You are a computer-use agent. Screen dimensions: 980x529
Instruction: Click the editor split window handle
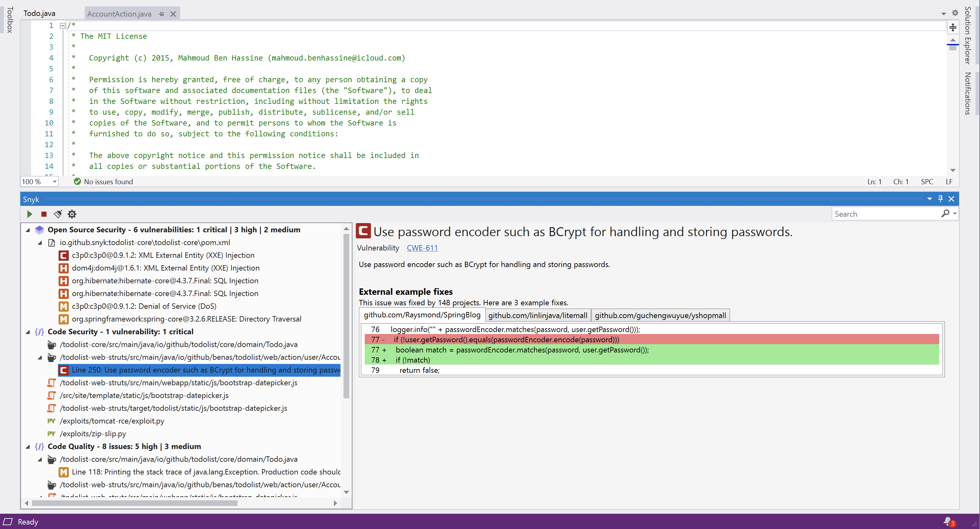tap(953, 27)
